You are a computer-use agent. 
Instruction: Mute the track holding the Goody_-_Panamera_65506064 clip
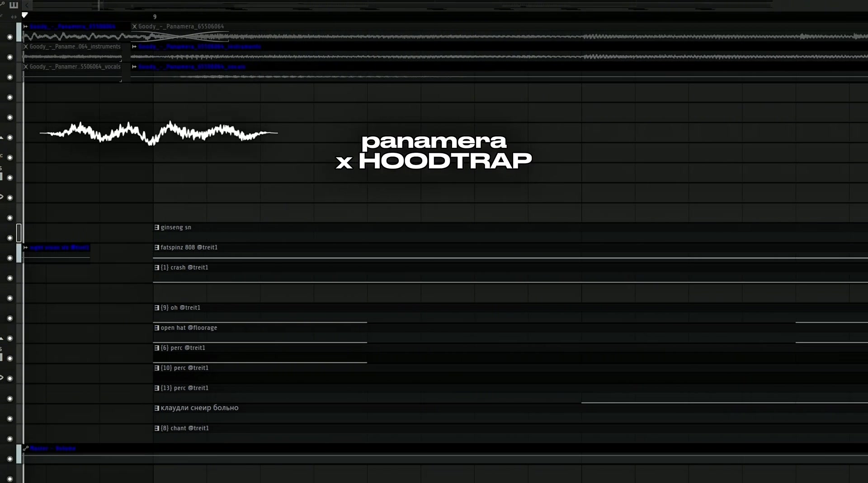[10, 37]
